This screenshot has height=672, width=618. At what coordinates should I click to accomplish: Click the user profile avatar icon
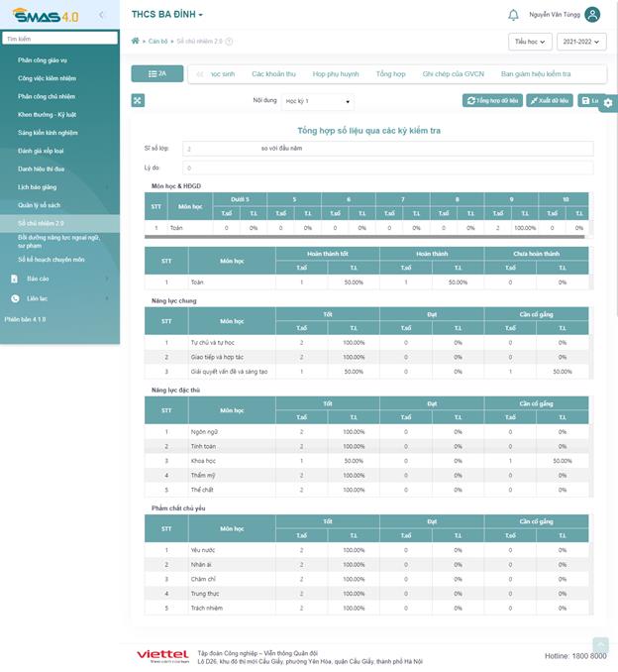pyautogui.click(x=592, y=15)
